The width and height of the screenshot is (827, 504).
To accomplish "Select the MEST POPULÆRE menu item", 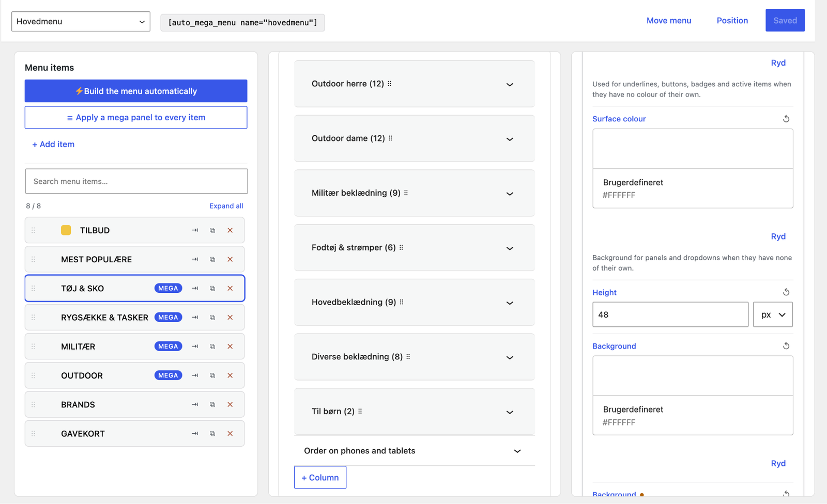I will (134, 259).
